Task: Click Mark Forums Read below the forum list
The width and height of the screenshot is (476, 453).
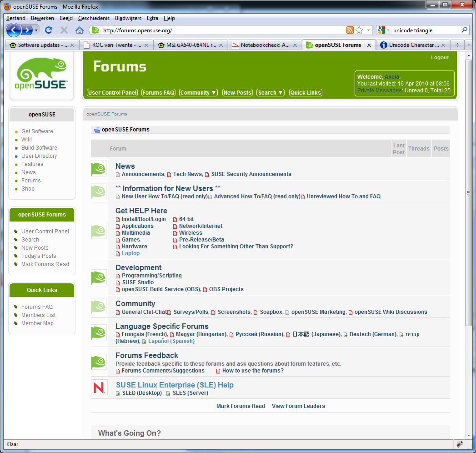Action: click(x=241, y=406)
